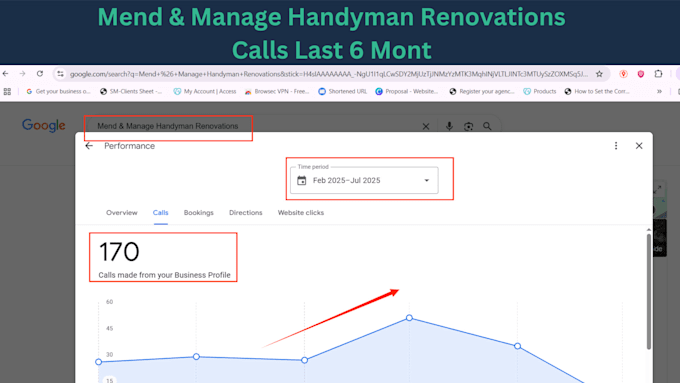The width and height of the screenshot is (680, 383).
Task: Open Performance panel three-dot menu
Action: tap(616, 146)
